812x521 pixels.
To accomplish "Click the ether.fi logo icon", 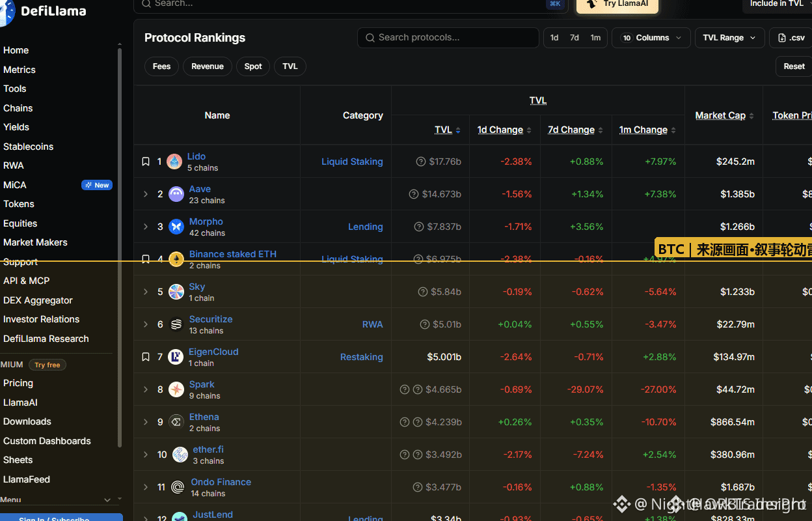I will click(180, 455).
